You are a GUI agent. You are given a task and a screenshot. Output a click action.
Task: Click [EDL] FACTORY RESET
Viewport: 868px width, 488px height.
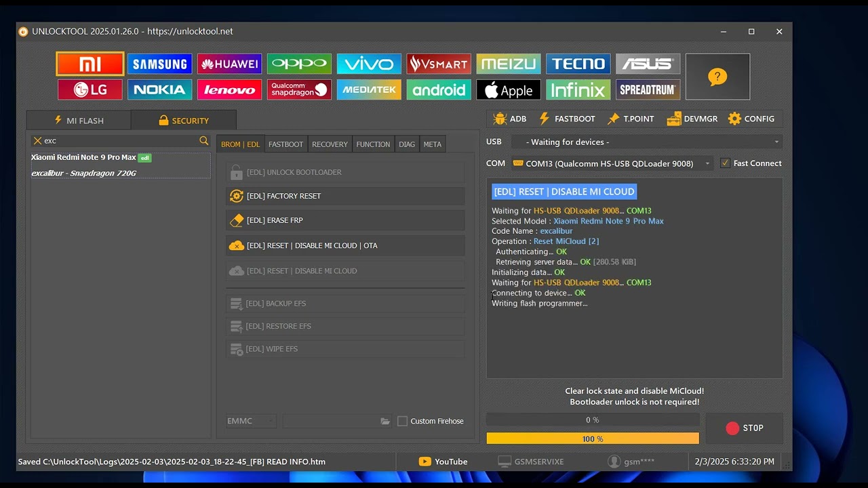pos(345,196)
